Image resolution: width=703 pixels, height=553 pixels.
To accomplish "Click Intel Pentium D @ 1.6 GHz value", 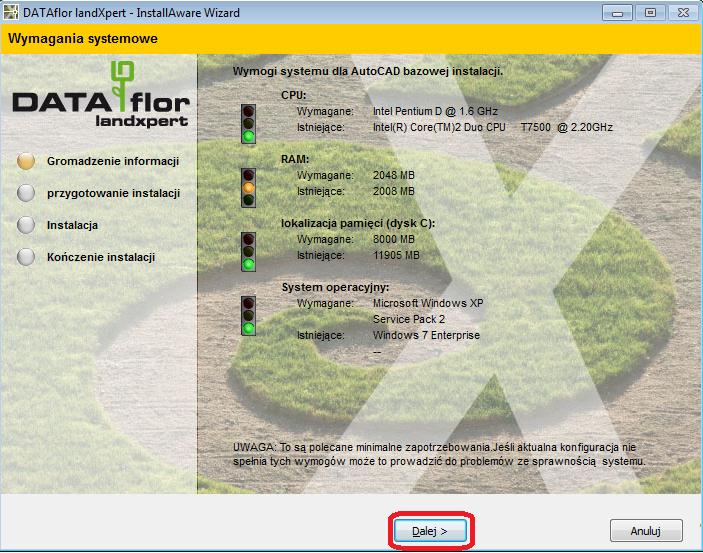I will pyautogui.click(x=435, y=111).
